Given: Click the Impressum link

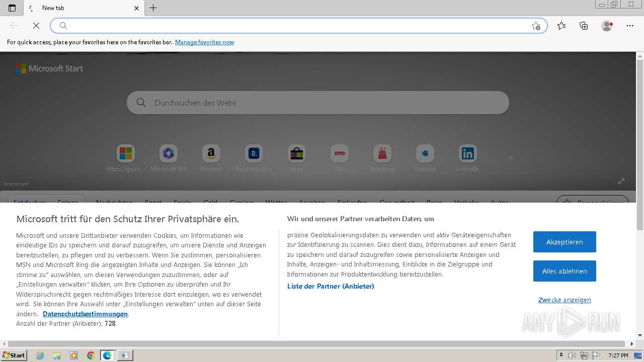Looking at the screenshot, I should click(x=16, y=184).
